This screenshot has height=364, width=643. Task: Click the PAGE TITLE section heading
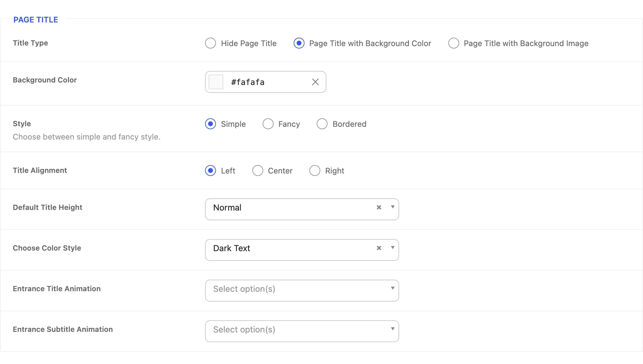pyautogui.click(x=36, y=20)
